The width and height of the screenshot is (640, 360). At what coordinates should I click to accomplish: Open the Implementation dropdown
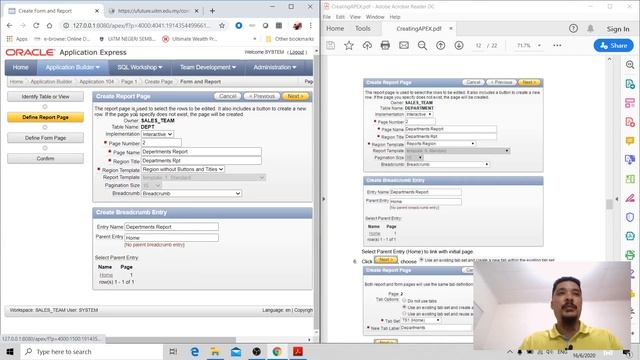pos(157,134)
